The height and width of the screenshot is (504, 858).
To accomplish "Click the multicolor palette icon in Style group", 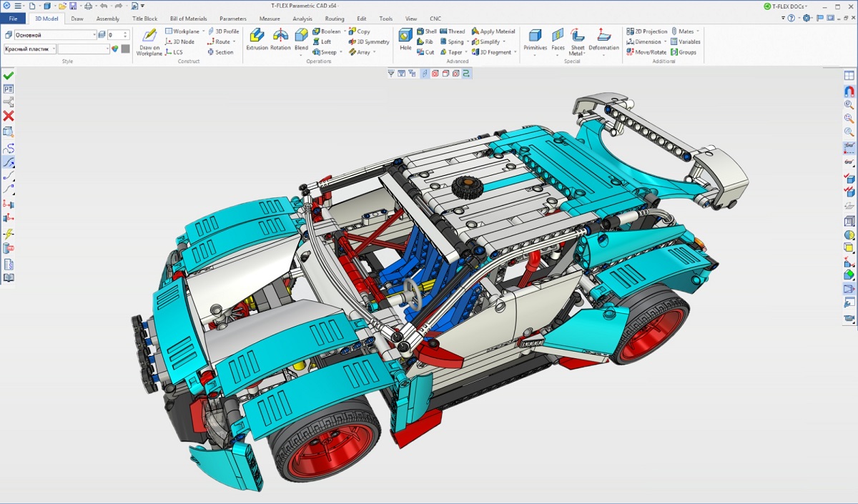I will (x=115, y=49).
